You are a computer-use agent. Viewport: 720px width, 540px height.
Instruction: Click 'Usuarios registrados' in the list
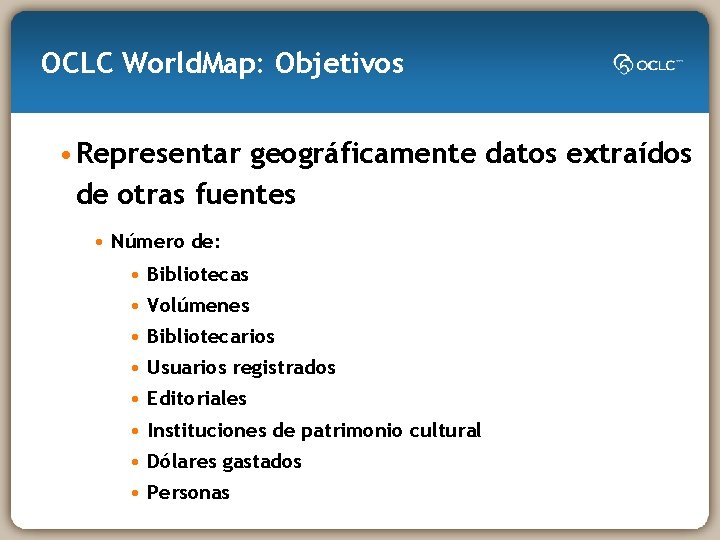[241, 368]
